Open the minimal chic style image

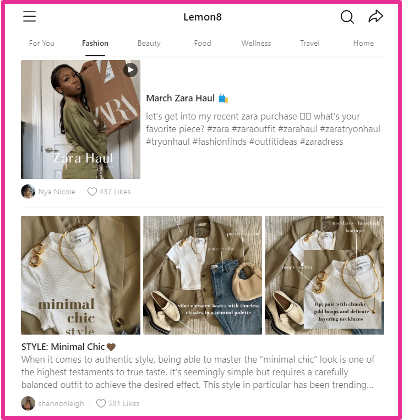(81, 275)
